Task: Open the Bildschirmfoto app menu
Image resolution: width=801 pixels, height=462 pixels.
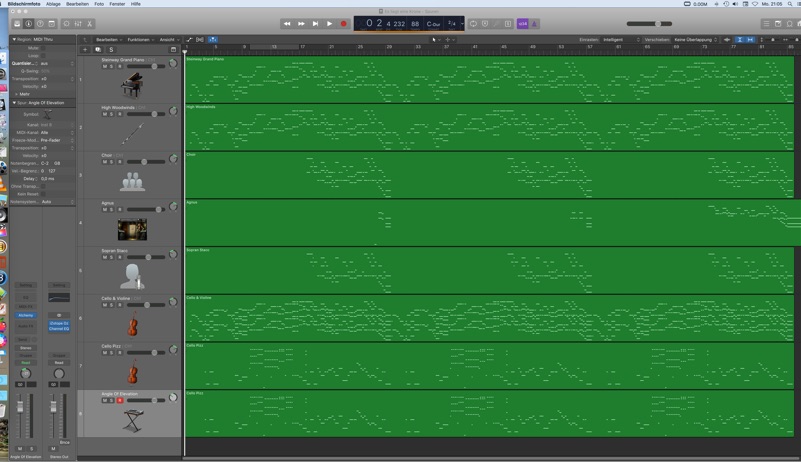Action: point(23,4)
